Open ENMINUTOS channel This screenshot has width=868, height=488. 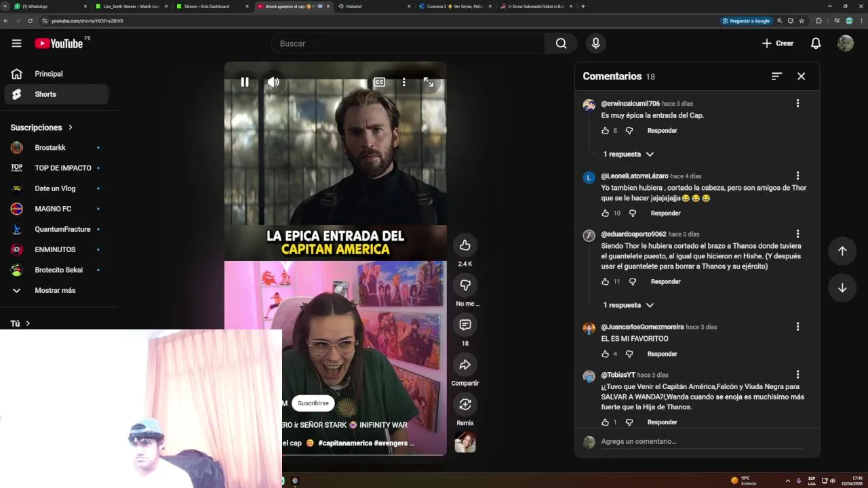57,249
